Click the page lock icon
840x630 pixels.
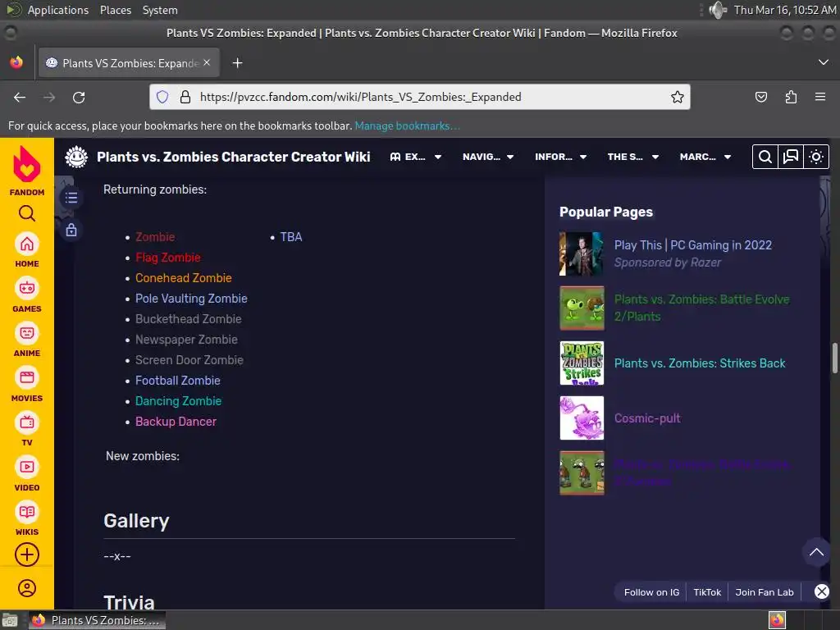tap(71, 231)
